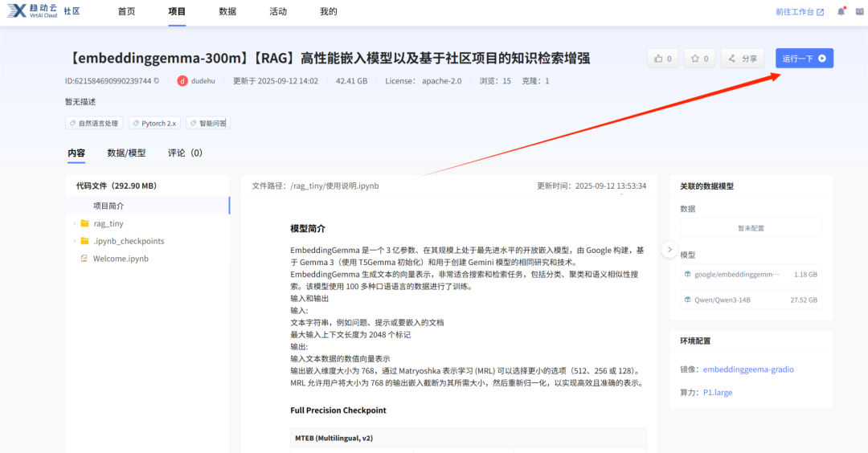
Task: Collapse side panel with round chevron button
Action: point(669,250)
